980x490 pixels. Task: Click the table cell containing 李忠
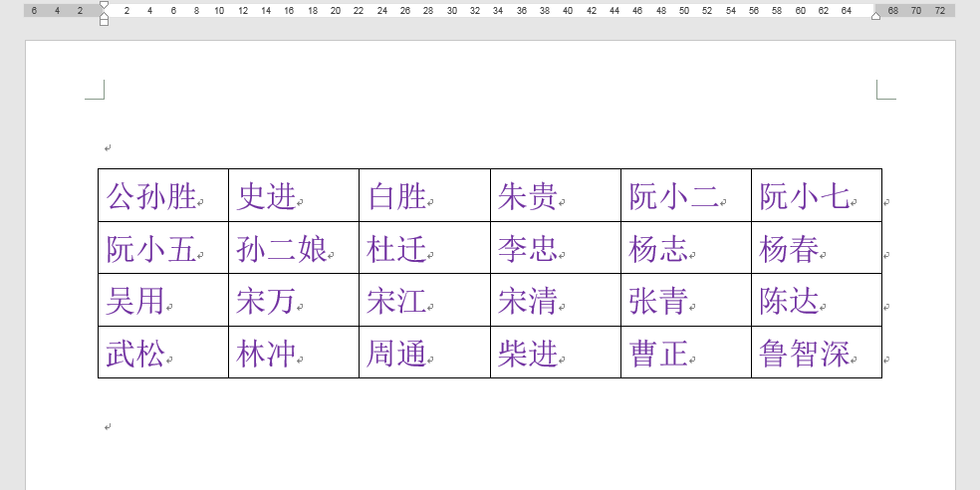(556, 248)
